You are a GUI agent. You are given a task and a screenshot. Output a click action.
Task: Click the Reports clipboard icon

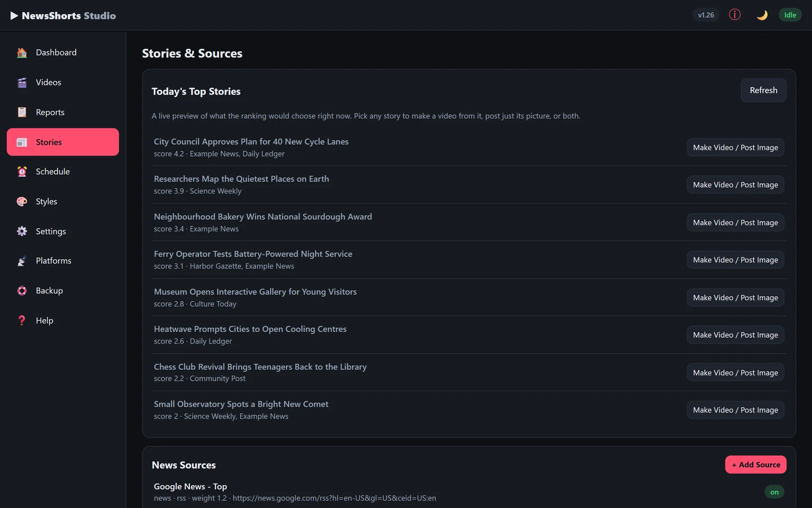coord(22,112)
